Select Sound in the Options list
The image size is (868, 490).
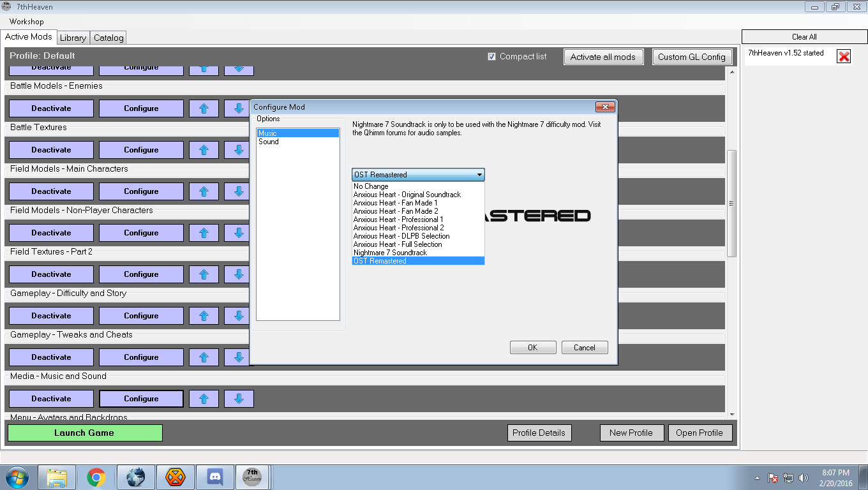[x=298, y=142]
